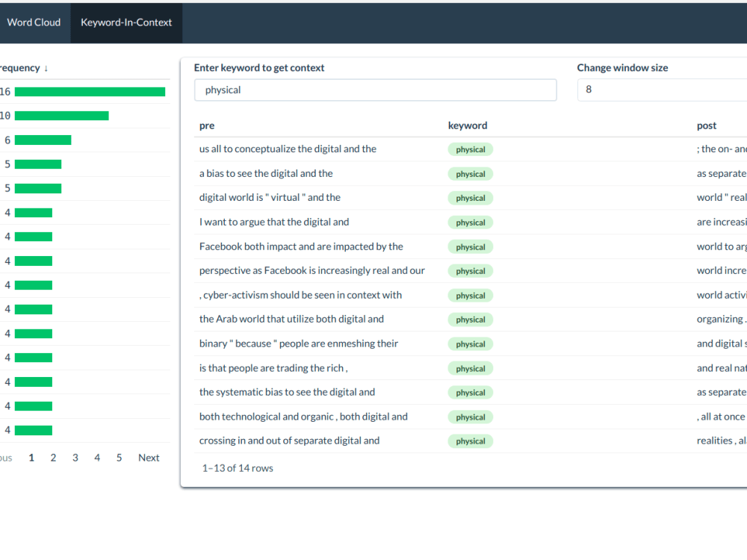This screenshot has height=560, width=747.
Task: Sort the table by the keyword column
Action: pos(468,125)
